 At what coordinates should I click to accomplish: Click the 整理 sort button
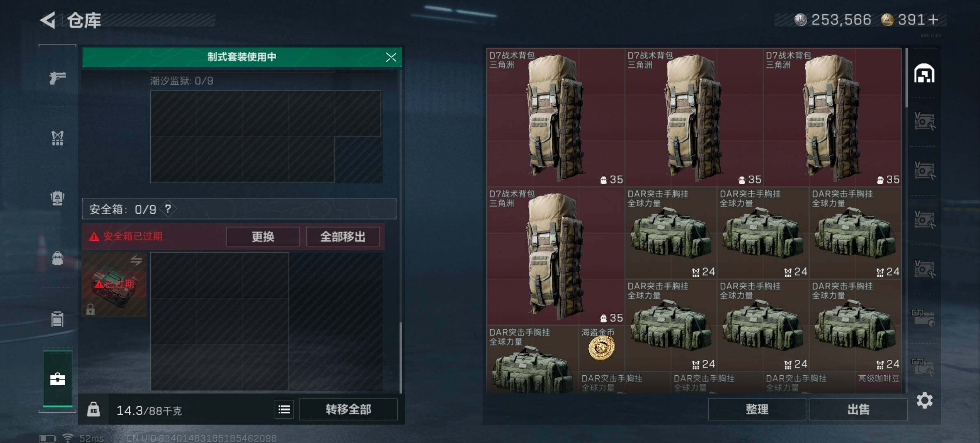(x=757, y=409)
